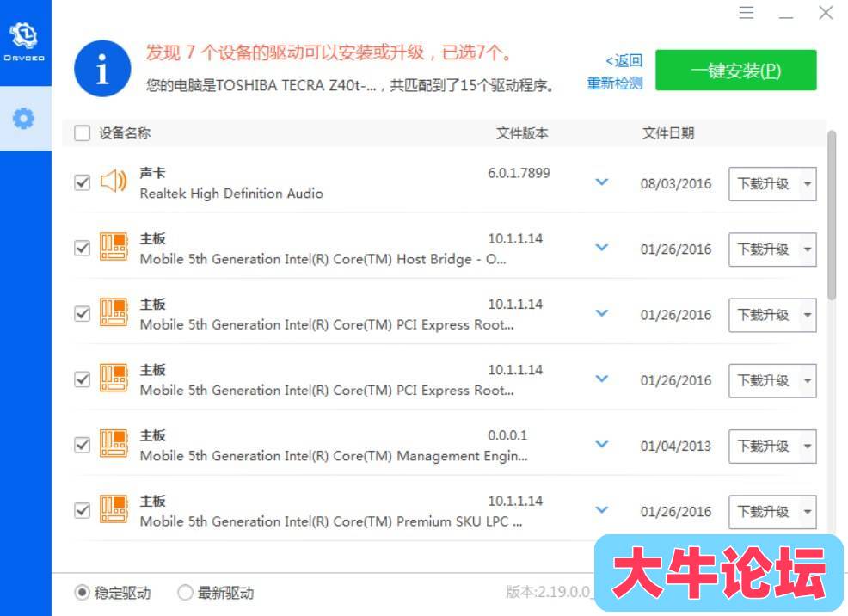Image resolution: width=848 pixels, height=616 pixels.
Task: Click 下载升级 for the Premium SKU LPC driver
Action: 764,512
